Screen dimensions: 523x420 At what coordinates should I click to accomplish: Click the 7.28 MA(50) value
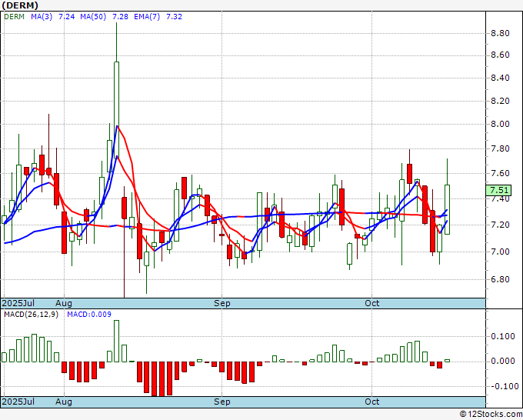pyautogui.click(x=120, y=17)
